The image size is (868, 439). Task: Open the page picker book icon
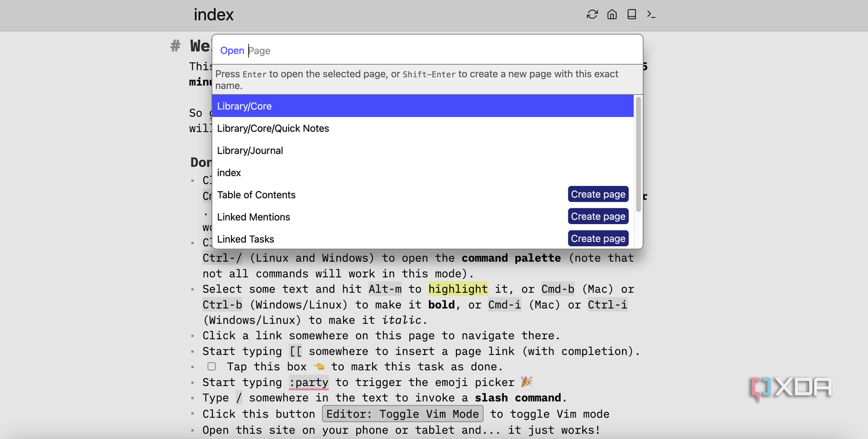[x=632, y=14]
